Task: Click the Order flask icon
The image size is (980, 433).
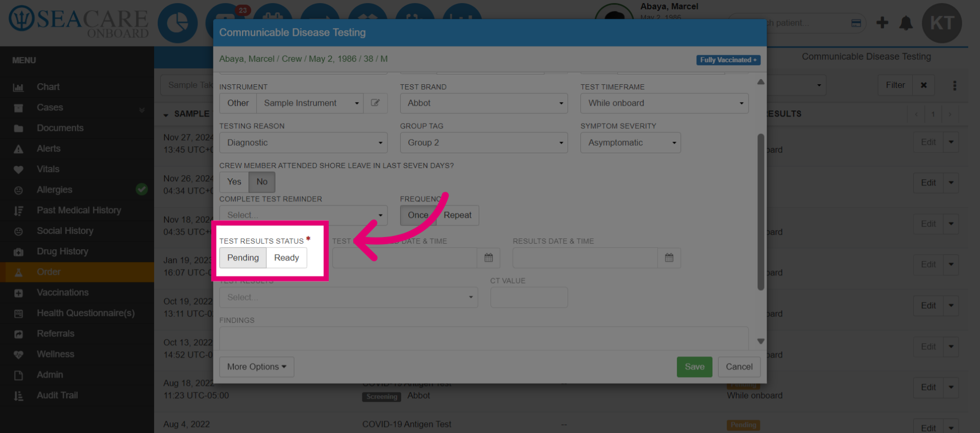Action: point(18,272)
